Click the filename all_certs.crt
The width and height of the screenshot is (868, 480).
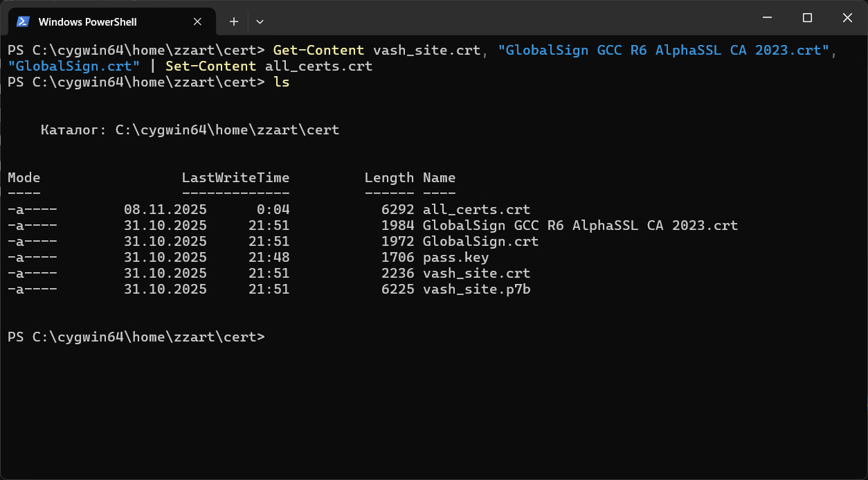[x=476, y=208]
